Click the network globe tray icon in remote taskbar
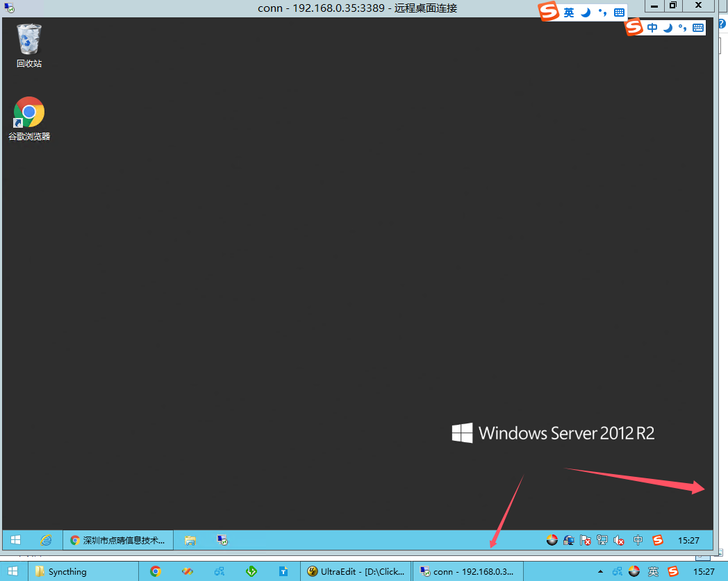Image resolution: width=728 pixels, height=581 pixels. coord(569,540)
